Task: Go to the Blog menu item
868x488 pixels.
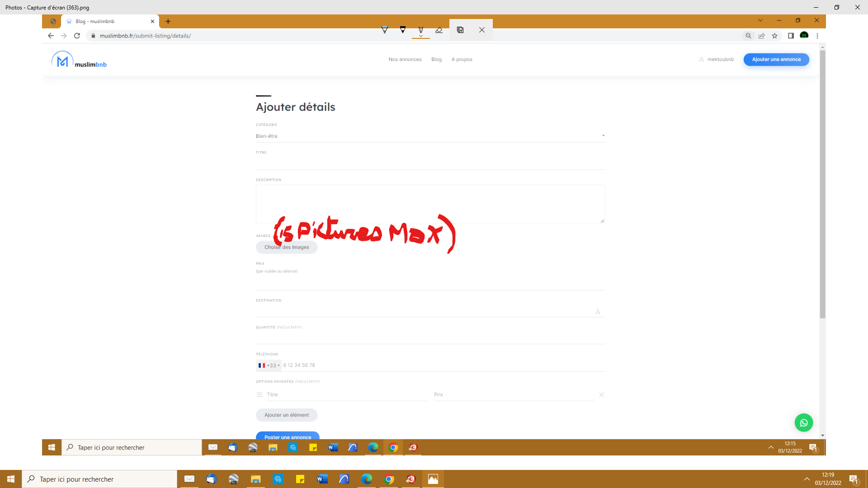Action: (436, 59)
